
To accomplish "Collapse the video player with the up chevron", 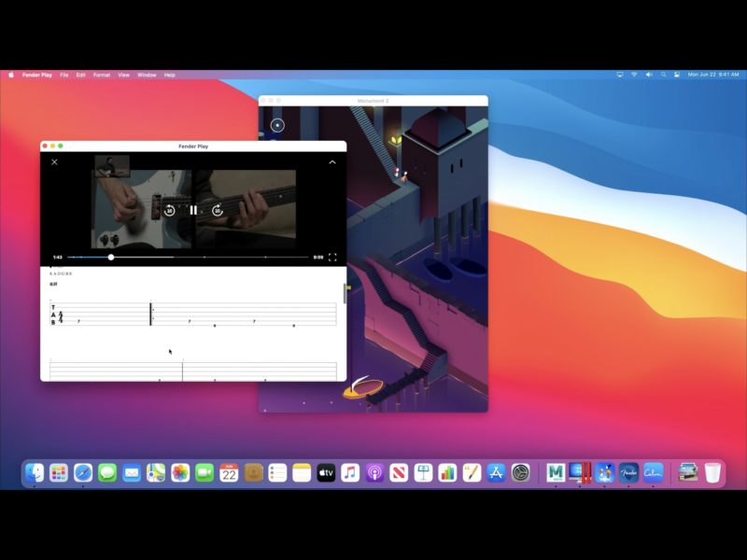I will pyautogui.click(x=332, y=161).
